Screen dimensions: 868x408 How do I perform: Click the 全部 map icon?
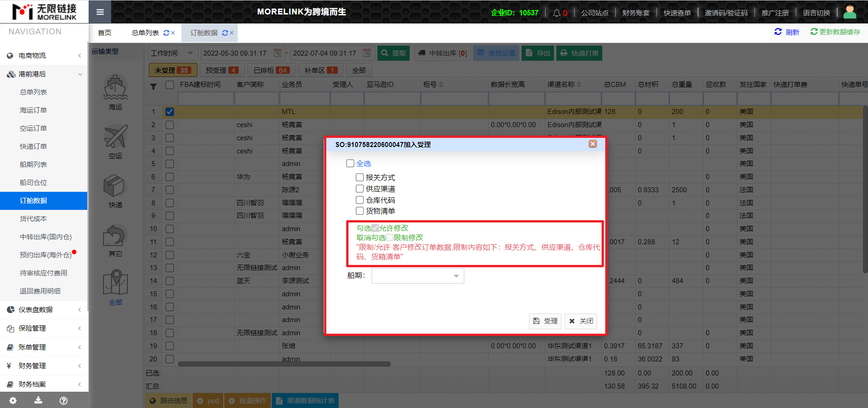coord(115,283)
